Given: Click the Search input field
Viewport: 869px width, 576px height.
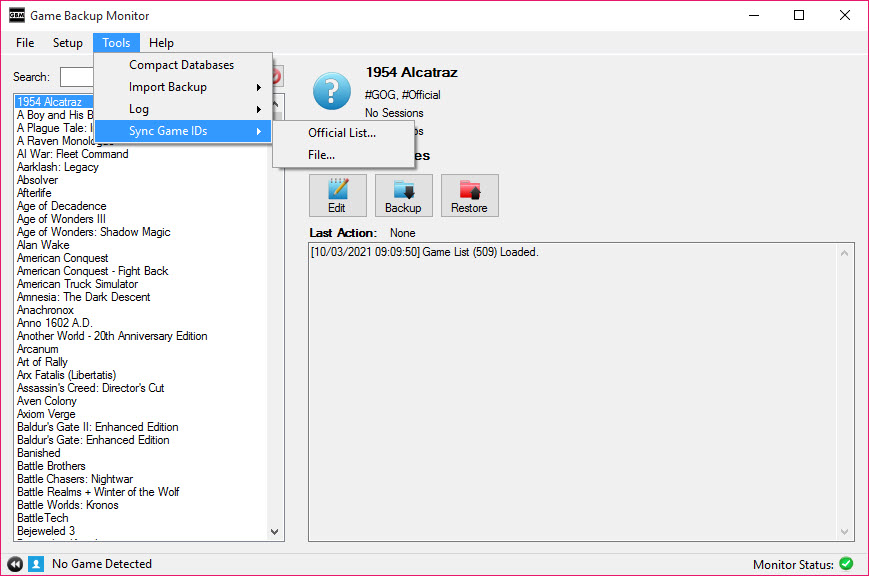Looking at the screenshot, I should tap(77, 77).
